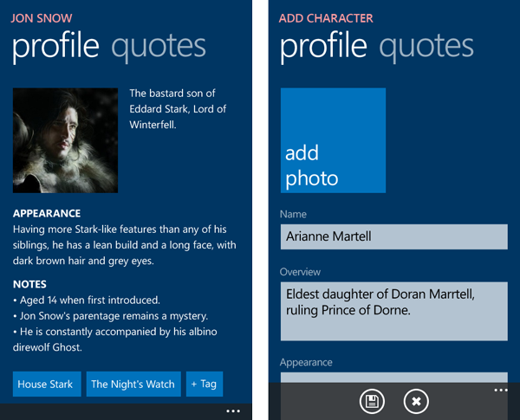Viewport: 520px width, 420px height.
Task: Switch to quotes tab in Jon Snow
Action: [x=159, y=47]
